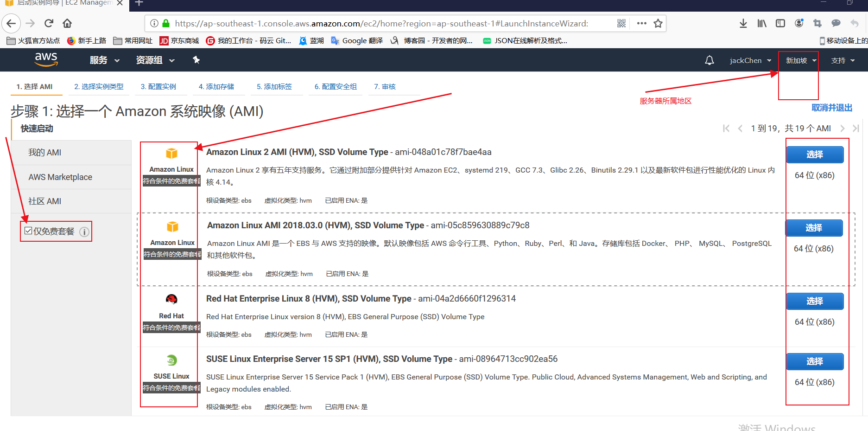Open the QR code icon in address bar

[x=621, y=23]
